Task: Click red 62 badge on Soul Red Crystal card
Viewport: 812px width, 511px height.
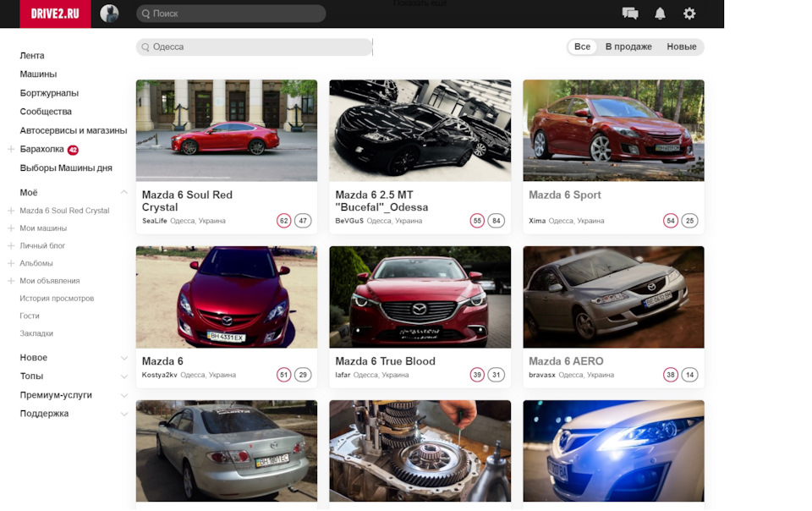Action: [x=284, y=221]
